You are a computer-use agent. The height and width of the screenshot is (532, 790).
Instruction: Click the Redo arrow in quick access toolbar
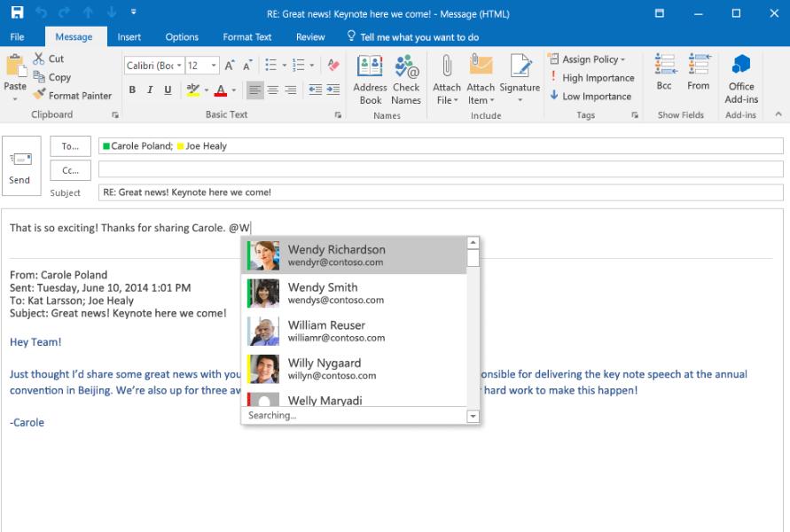tap(65, 12)
